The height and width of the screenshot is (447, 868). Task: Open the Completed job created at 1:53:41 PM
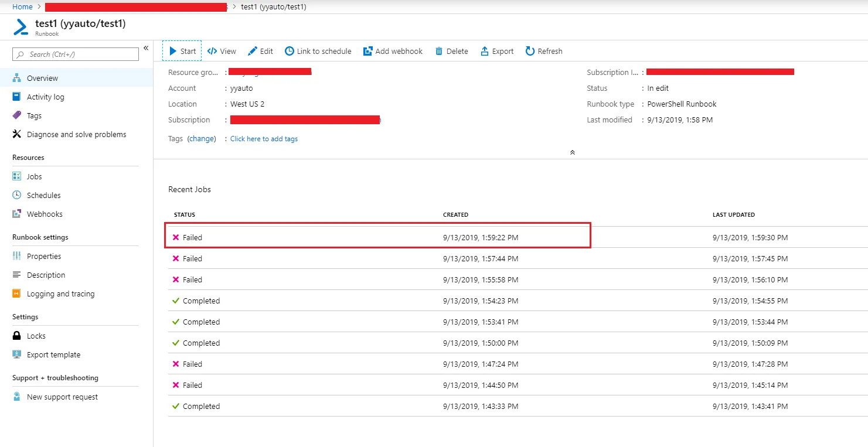518,322
